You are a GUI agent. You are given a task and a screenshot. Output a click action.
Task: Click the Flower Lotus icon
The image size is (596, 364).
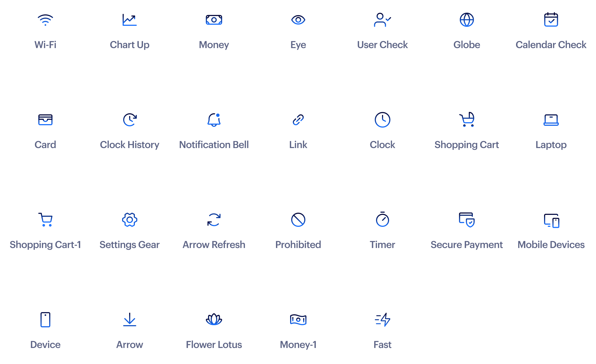coord(214,319)
